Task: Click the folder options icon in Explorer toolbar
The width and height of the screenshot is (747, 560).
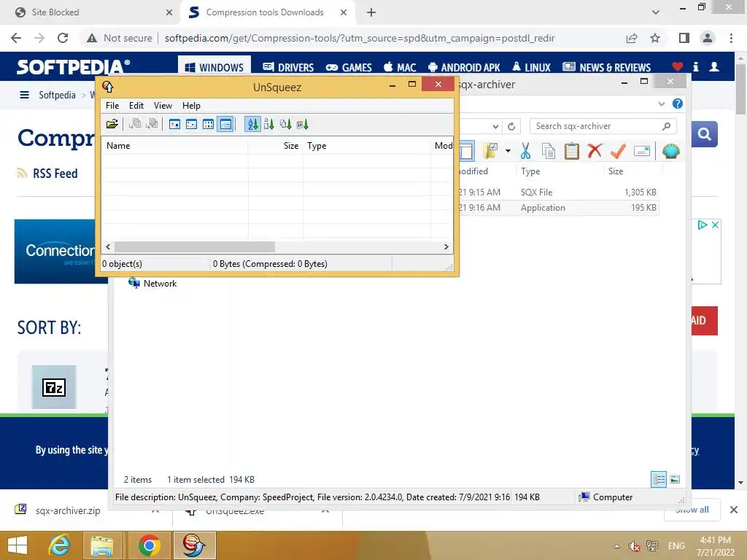Action: [491, 151]
